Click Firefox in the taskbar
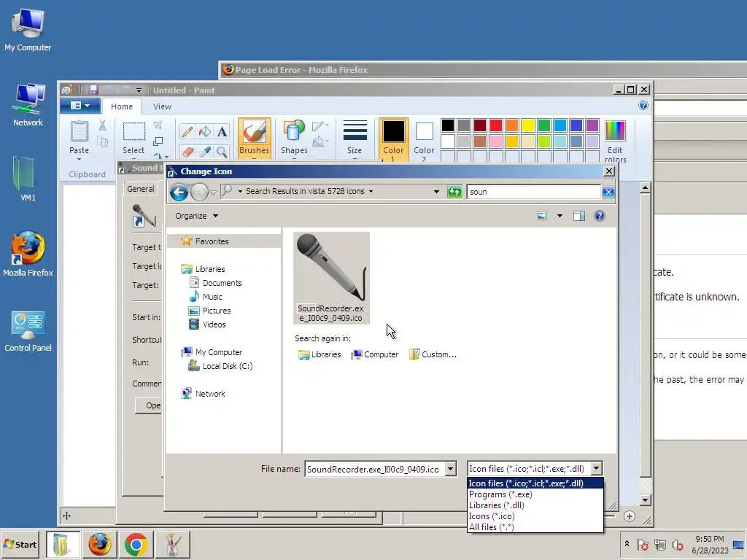The width and height of the screenshot is (747, 560). point(99,544)
